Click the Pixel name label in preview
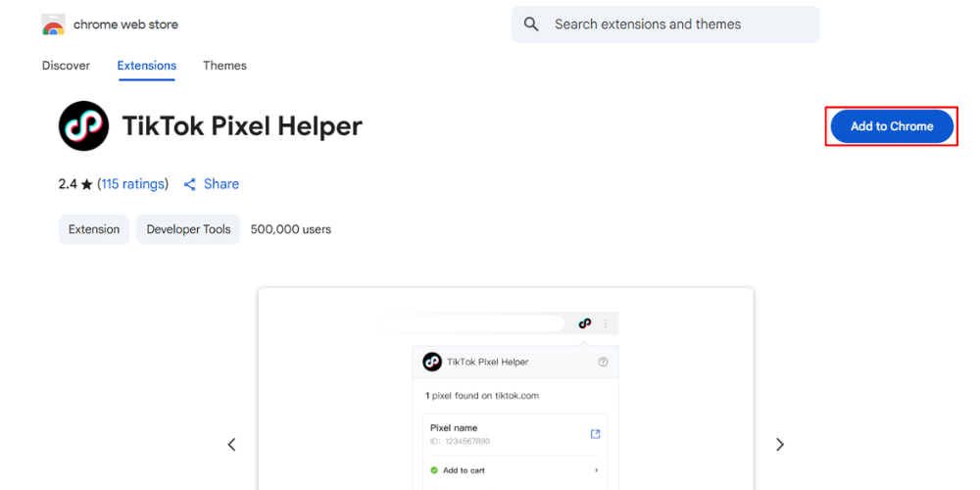The image size is (980, 490). [454, 428]
